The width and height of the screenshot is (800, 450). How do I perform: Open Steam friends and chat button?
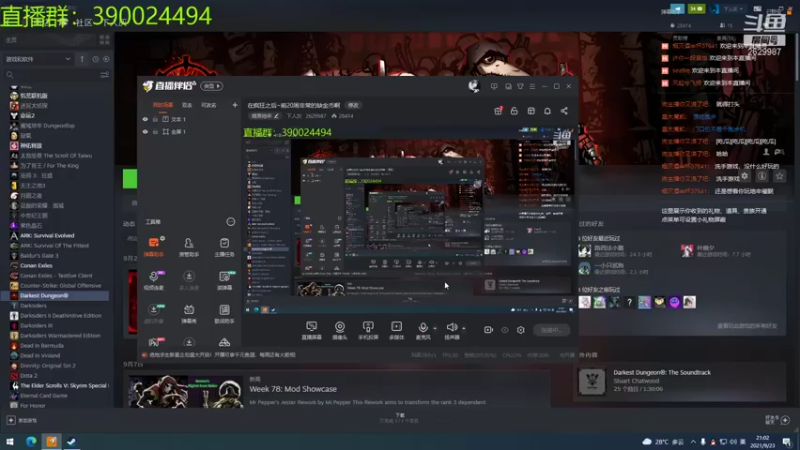(x=778, y=420)
